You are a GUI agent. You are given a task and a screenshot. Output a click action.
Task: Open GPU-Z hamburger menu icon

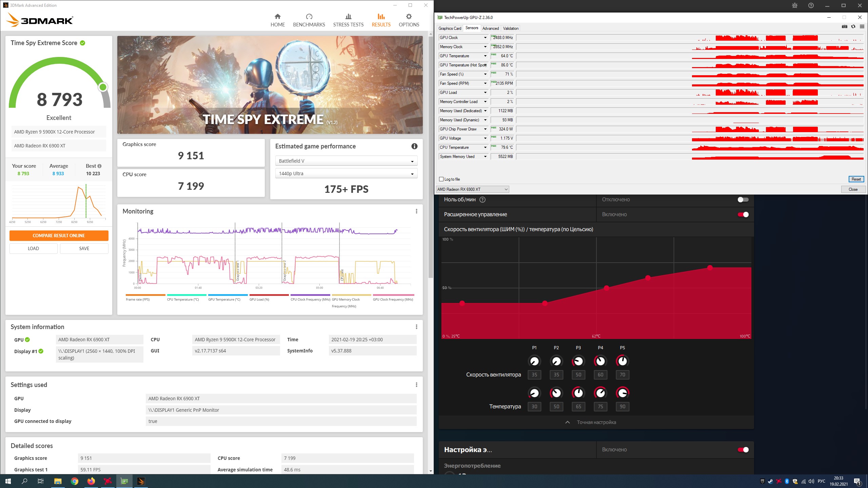862,27
